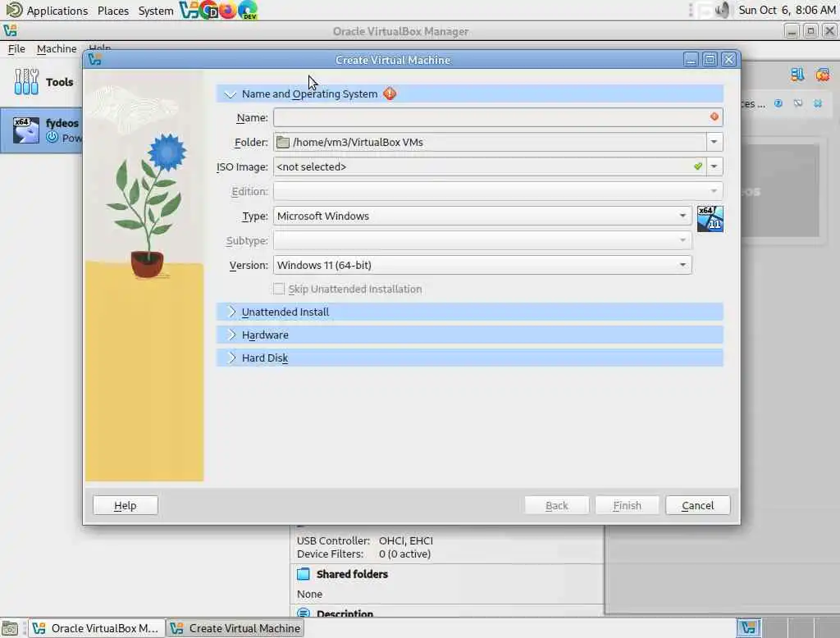Viewport: 840px width, 638px height.
Task: Open the Version dropdown showing Windows 11 (64-bit)
Action: pos(482,265)
